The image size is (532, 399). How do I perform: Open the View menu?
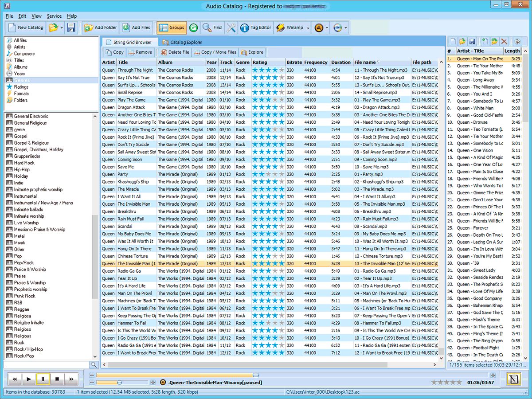pyautogui.click(x=36, y=16)
